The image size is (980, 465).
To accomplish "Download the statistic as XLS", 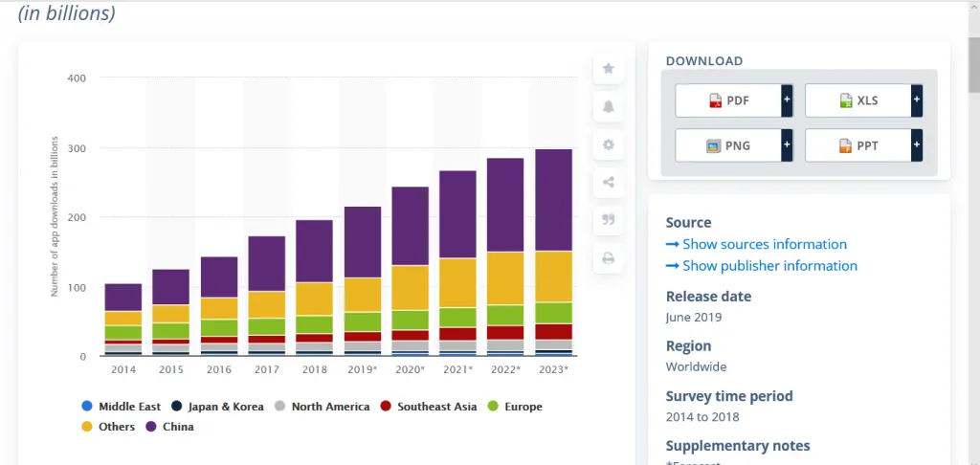I will 858,100.
